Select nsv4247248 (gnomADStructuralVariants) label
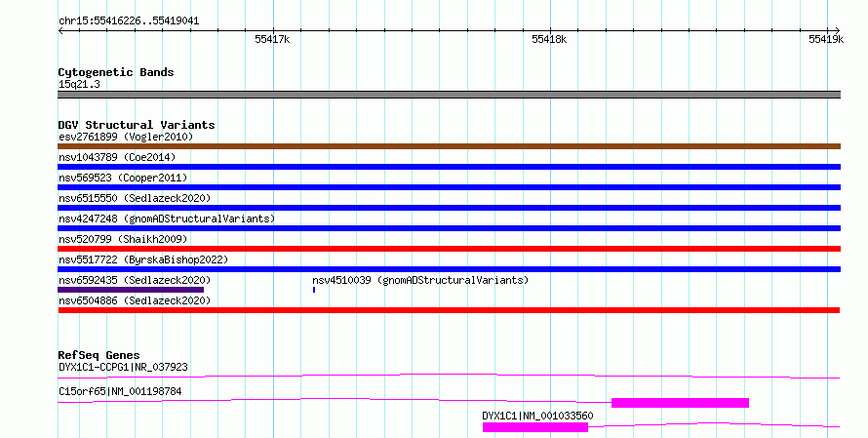This screenshot has width=868, height=438. [x=167, y=219]
